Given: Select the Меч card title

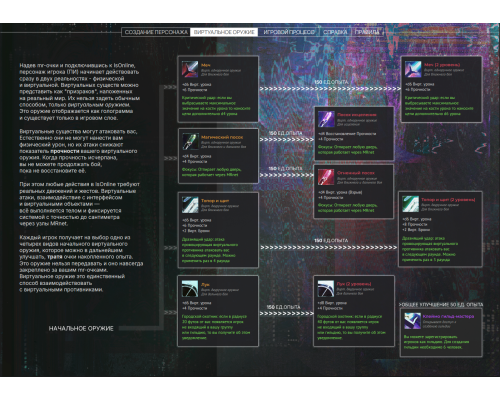Looking at the screenshot, I should (206, 65).
